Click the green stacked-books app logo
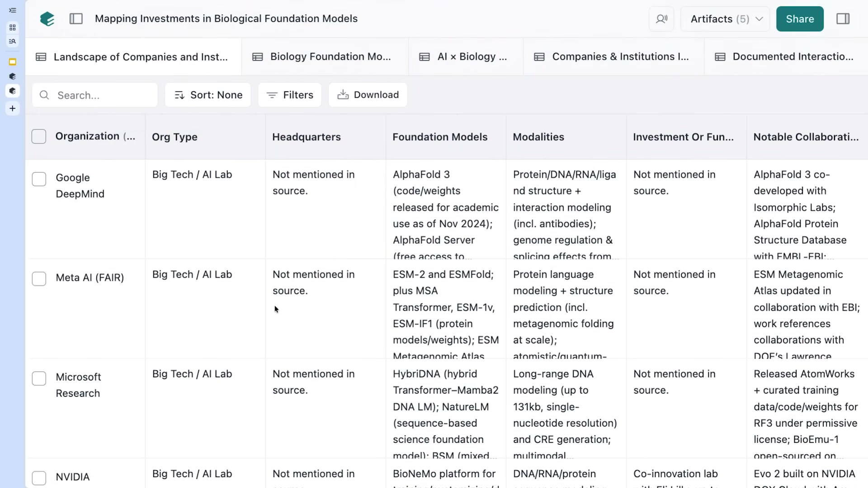 click(x=47, y=19)
